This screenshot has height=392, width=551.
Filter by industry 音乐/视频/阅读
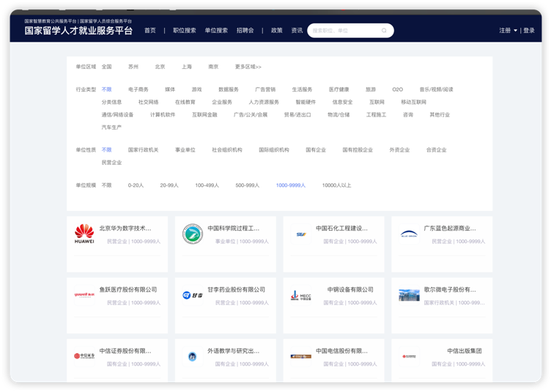point(436,89)
